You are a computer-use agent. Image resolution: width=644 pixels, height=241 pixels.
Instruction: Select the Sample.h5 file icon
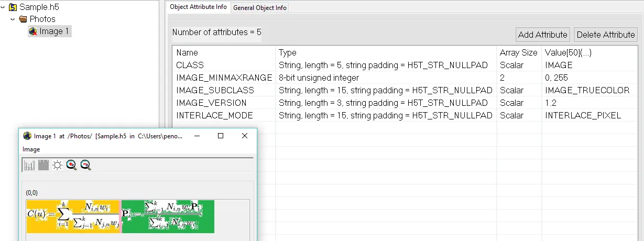[13, 7]
